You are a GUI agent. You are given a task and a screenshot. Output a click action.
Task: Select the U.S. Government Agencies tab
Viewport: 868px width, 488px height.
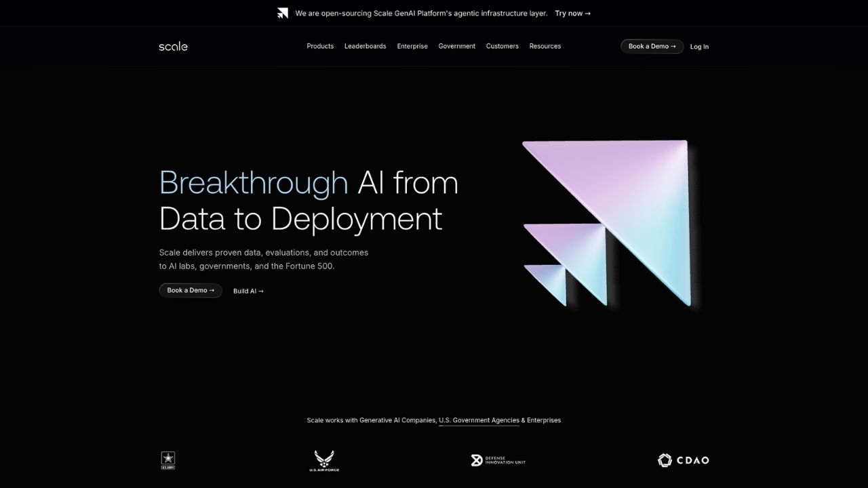[479, 420]
